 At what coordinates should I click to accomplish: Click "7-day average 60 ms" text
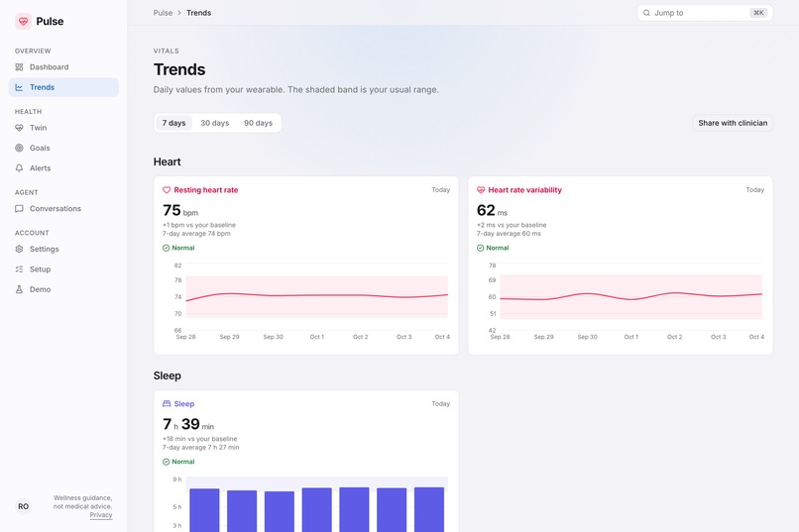pos(509,234)
